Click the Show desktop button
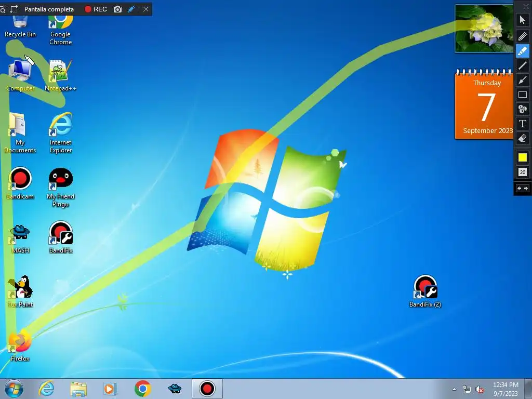532x399 pixels. [x=528, y=389]
